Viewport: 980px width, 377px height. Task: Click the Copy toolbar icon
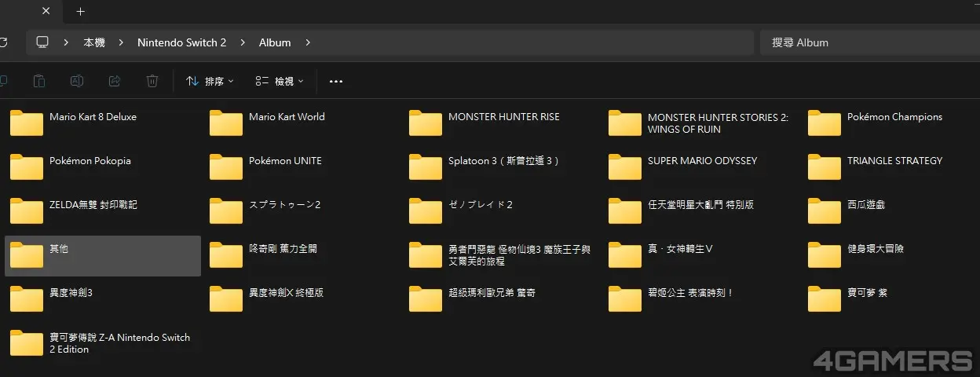[x=3, y=81]
